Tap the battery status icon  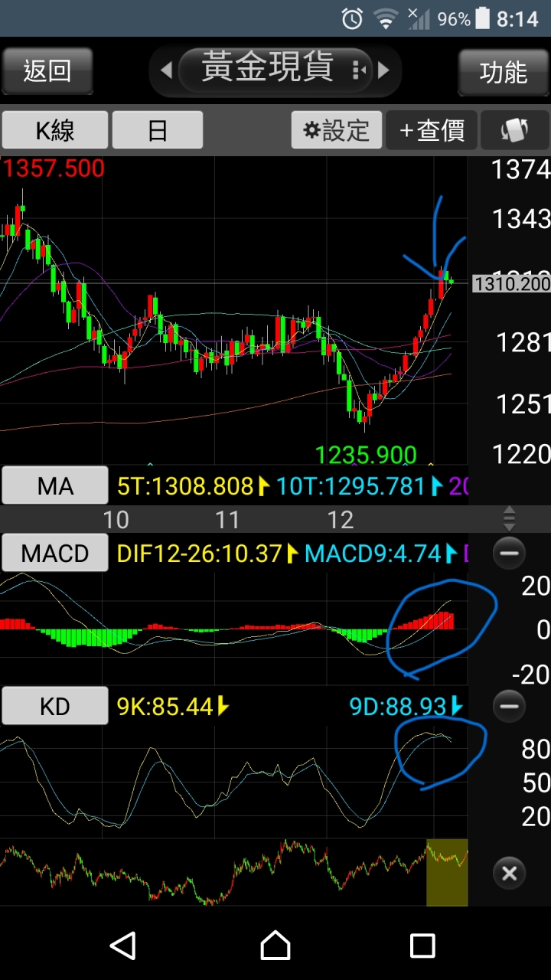tap(482, 18)
